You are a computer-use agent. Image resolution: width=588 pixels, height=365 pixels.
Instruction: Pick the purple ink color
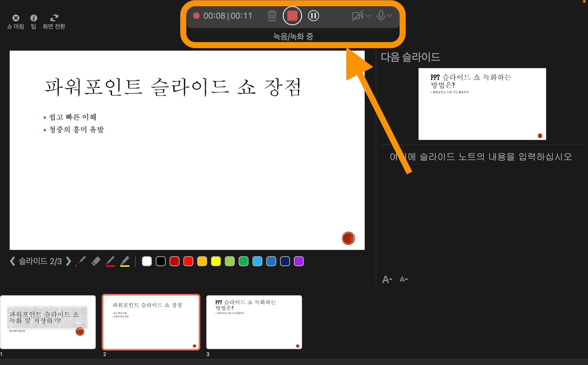(x=299, y=261)
